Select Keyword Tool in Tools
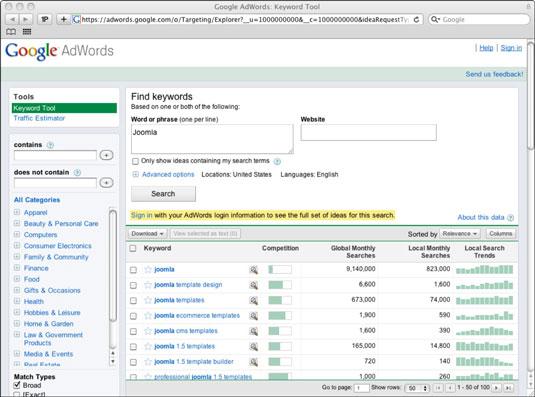535x397 pixels. pyautogui.click(x=64, y=108)
